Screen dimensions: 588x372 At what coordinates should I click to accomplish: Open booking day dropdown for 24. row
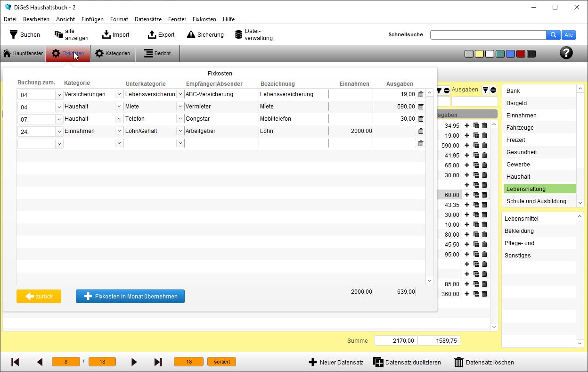pos(59,131)
